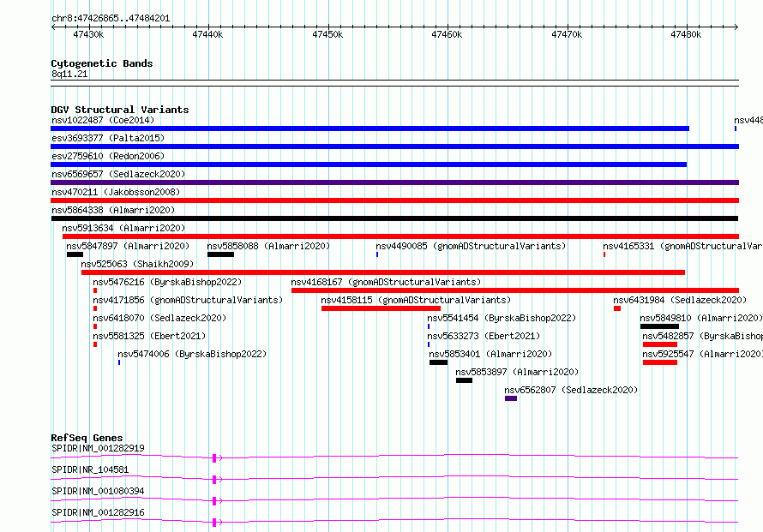Screen dimensions: 763x532
Task: Click the exon block on SPIDR|NM_001282919 track
Action: [x=214, y=458]
